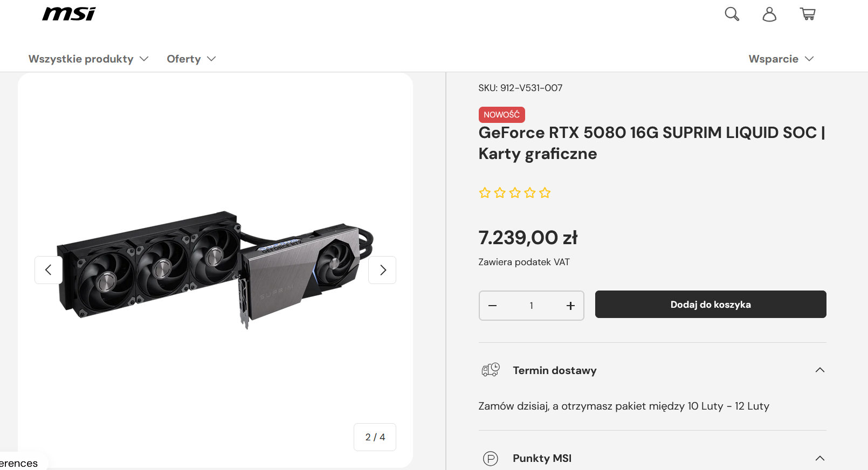This screenshot has width=868, height=470.
Task: Expand the Wszystkie produkty menu
Action: [x=88, y=59]
